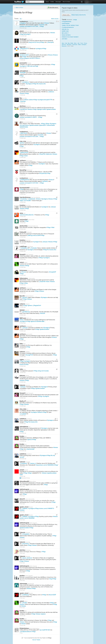Screen dimensions: 106x644
Task: Click the Save this search button
Action: click(53, 8)
